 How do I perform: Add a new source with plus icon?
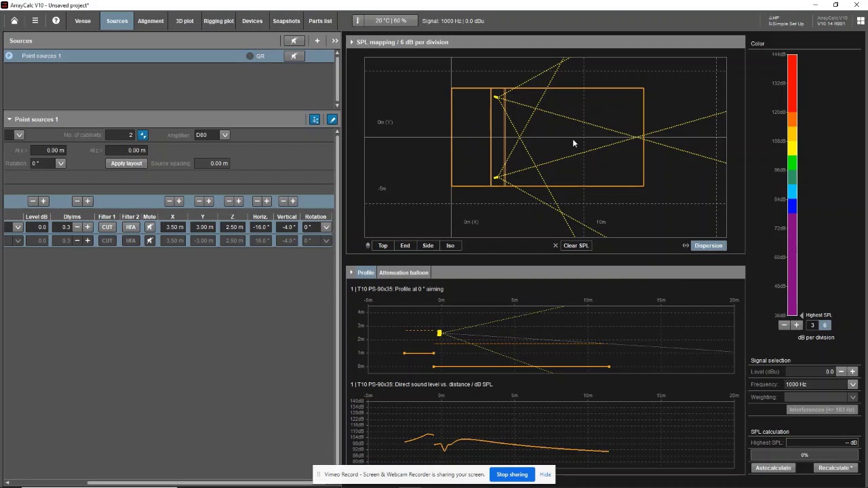[x=317, y=41]
